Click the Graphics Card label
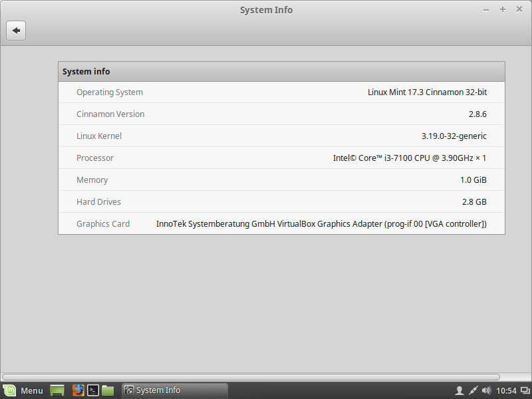This screenshot has width=532, height=399. point(103,224)
